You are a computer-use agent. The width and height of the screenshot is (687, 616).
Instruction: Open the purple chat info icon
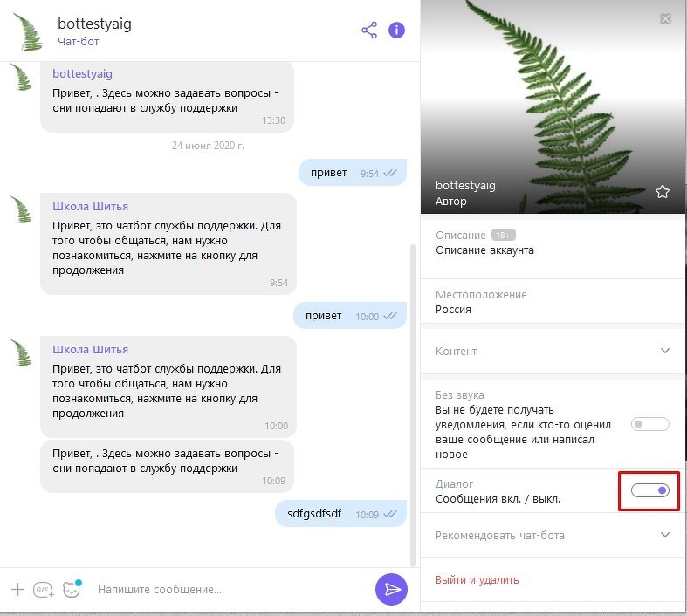(x=396, y=30)
